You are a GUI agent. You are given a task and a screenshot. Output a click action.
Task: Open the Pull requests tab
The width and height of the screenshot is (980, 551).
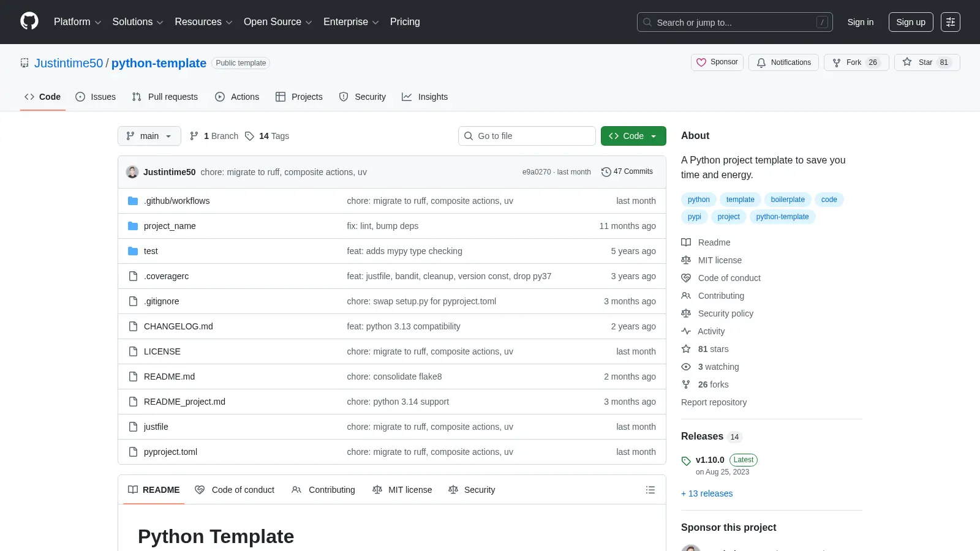pos(165,97)
